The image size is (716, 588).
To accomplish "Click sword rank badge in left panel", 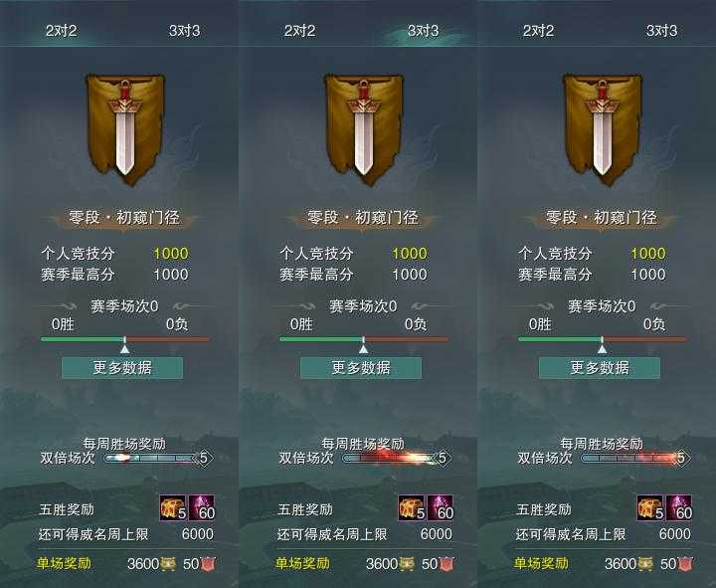I will point(125,129).
